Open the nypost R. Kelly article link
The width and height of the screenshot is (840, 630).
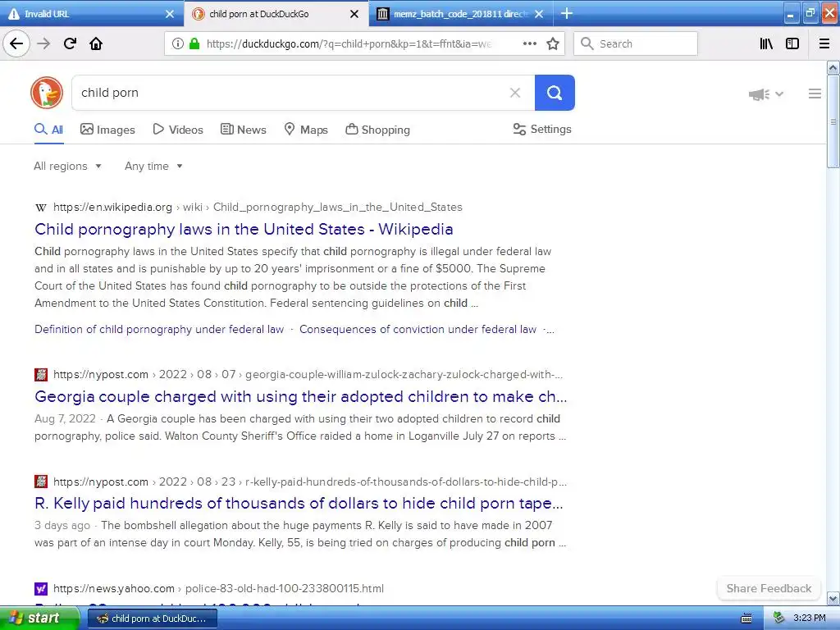[x=299, y=504]
